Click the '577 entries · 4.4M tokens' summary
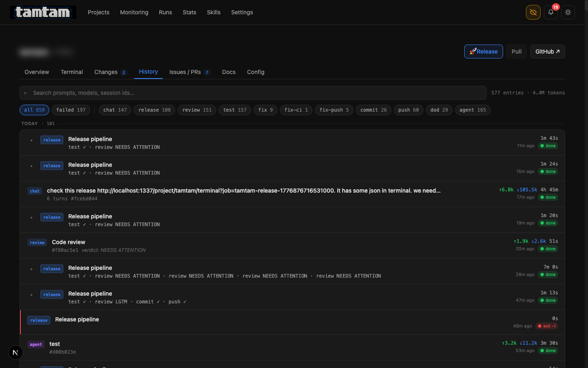 tap(528, 93)
